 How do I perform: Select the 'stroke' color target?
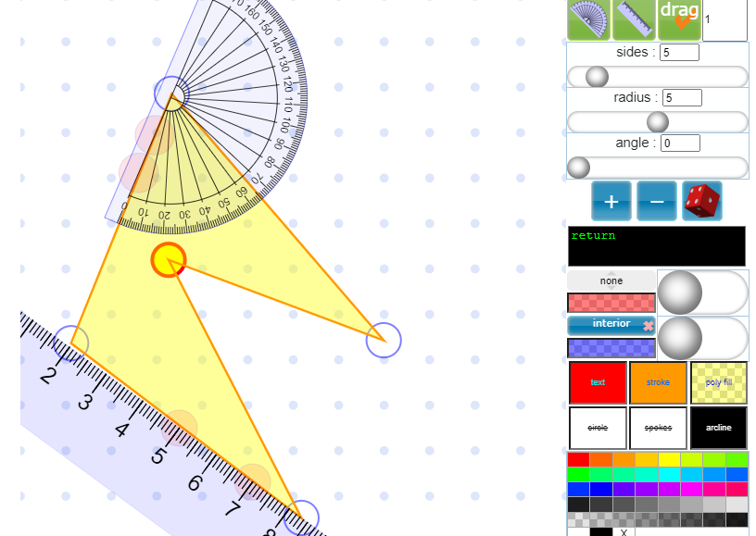(x=658, y=382)
